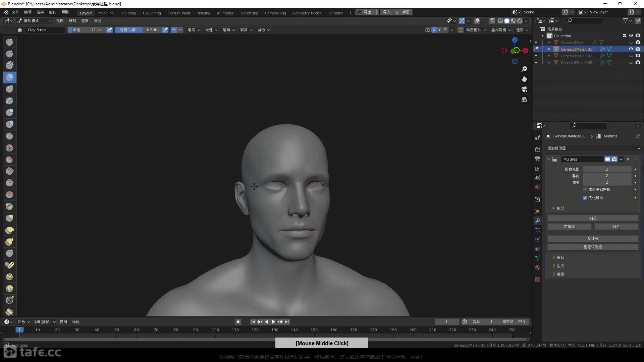
Task: Hide Genesis3Male.001 with the eye icon
Action: click(x=631, y=49)
